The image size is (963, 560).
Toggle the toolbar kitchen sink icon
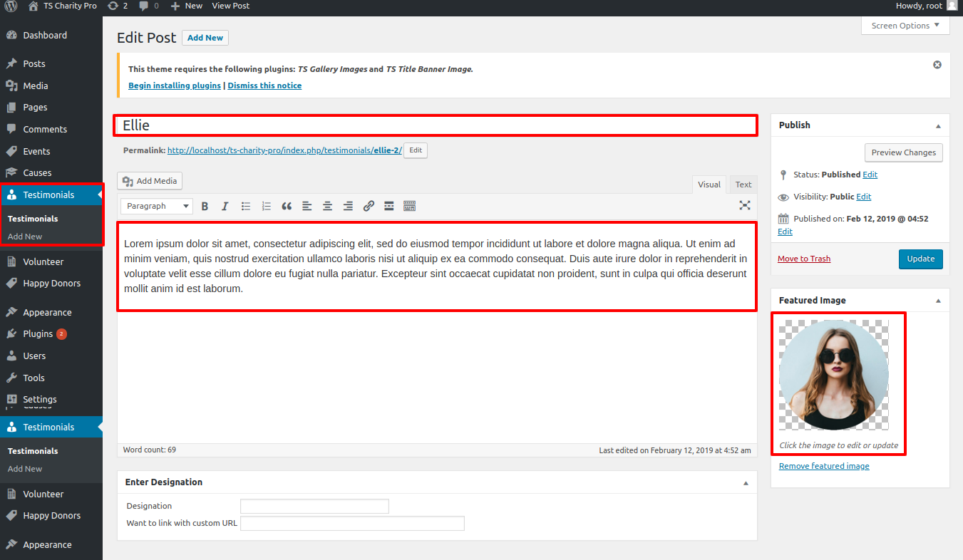[x=409, y=206]
